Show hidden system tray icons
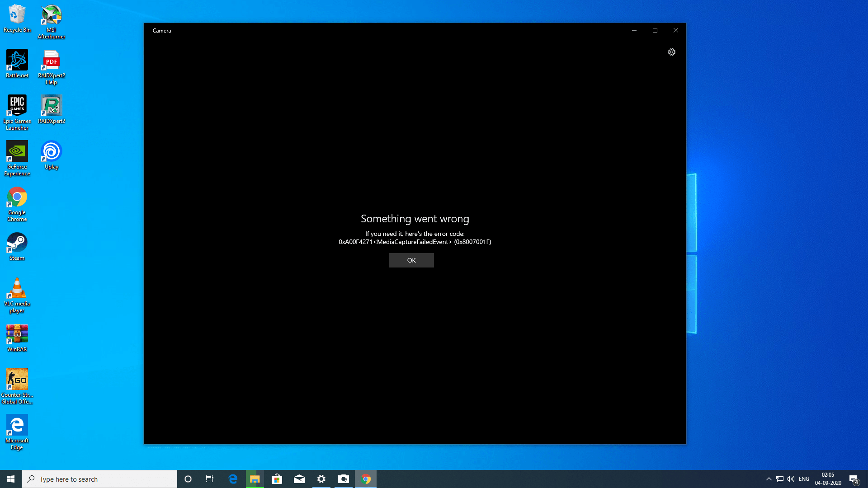Screen dimensions: 868x488 [769, 479]
